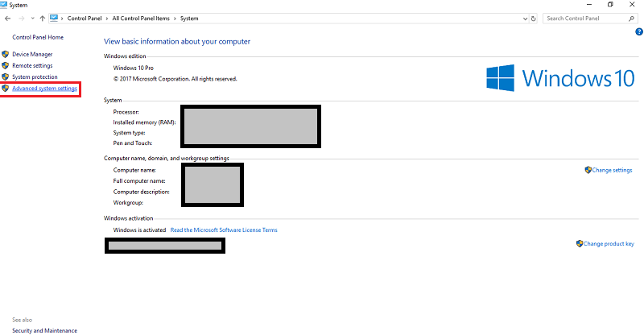Open System protection link
This screenshot has height=335, width=644.
(x=35, y=77)
